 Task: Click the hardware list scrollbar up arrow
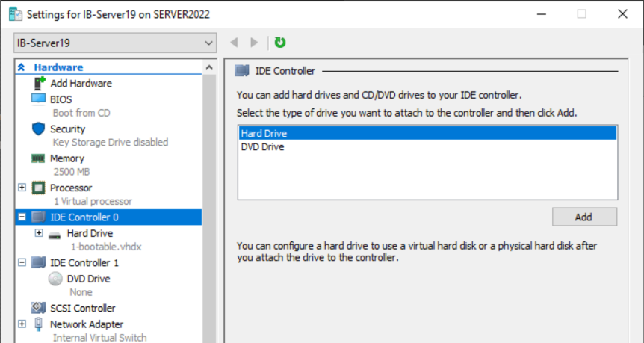tap(209, 68)
